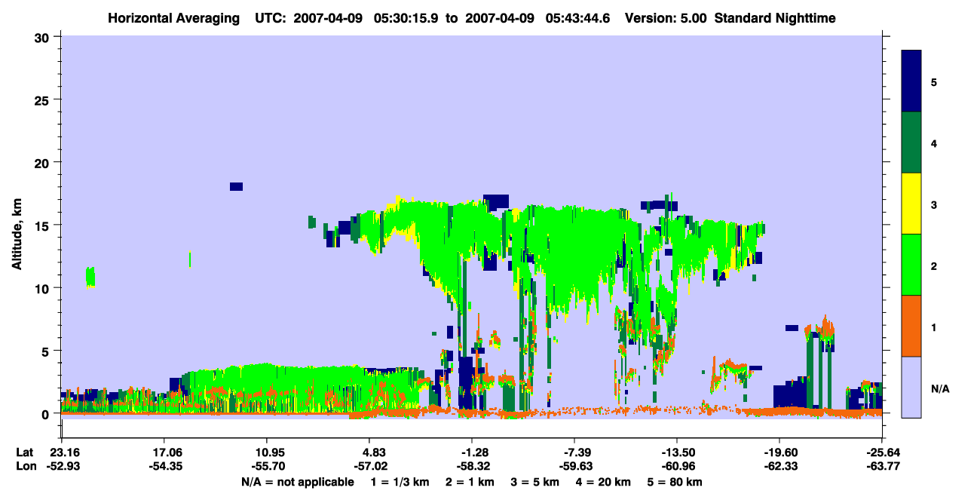Click the orange color bar segment labeled 1
This screenshot has width=980, height=503.
[911, 326]
